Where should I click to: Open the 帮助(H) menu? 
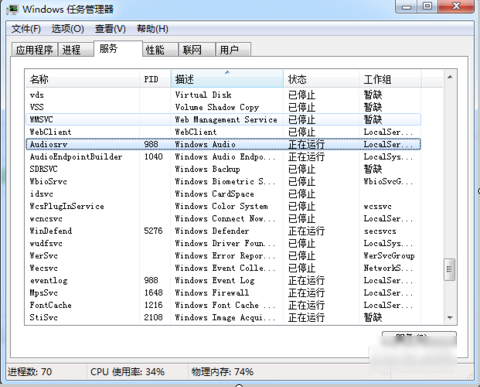click(153, 29)
